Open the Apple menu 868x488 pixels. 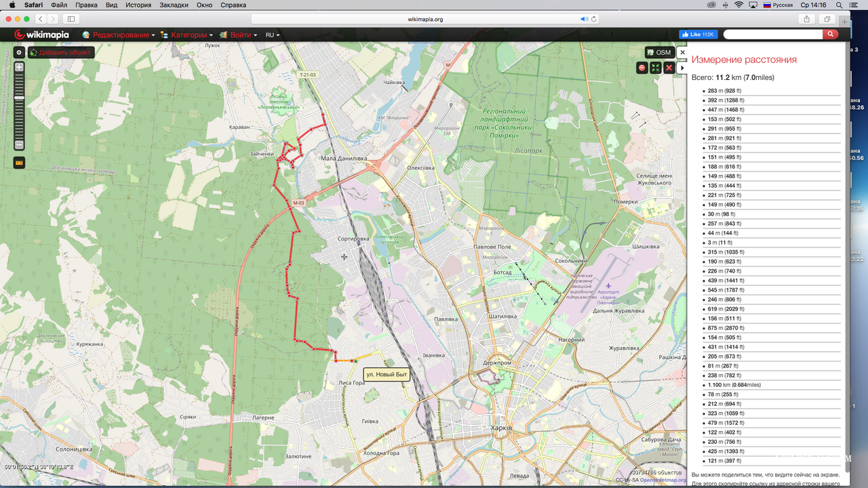12,5
